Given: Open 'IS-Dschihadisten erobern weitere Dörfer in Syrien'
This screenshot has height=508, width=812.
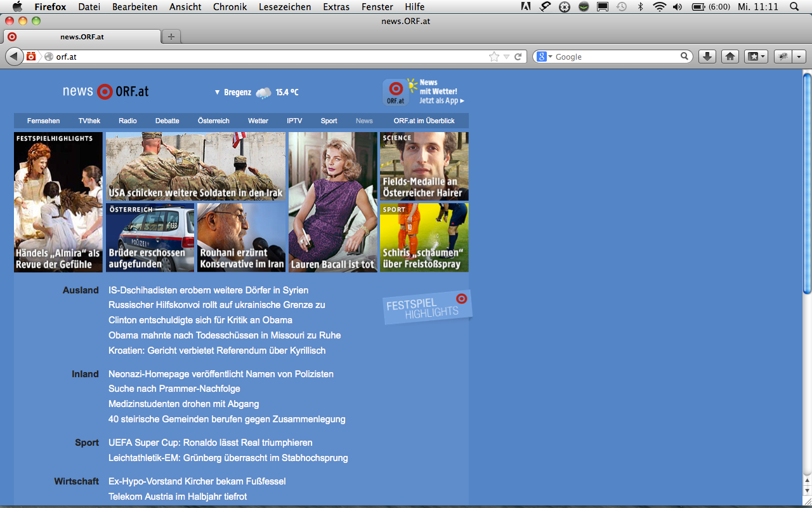Looking at the screenshot, I should coord(208,290).
